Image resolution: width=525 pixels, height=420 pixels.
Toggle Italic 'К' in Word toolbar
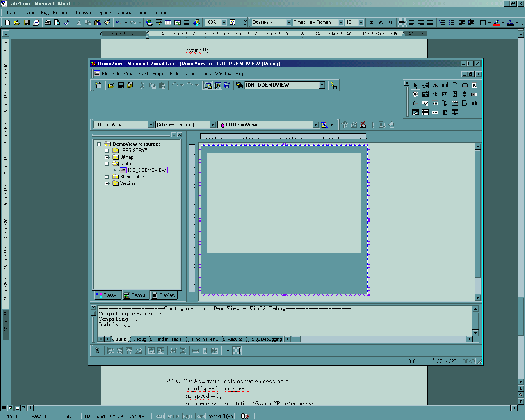pos(381,23)
